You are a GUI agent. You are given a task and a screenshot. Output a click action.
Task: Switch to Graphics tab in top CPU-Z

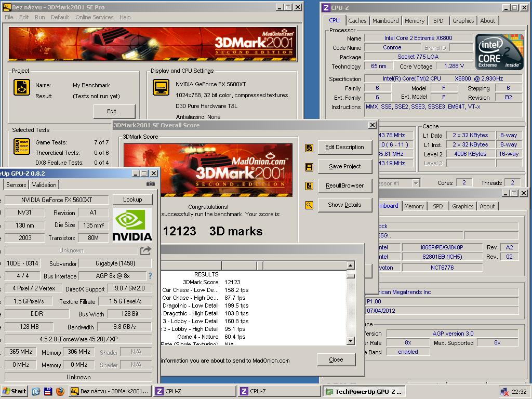463,21
